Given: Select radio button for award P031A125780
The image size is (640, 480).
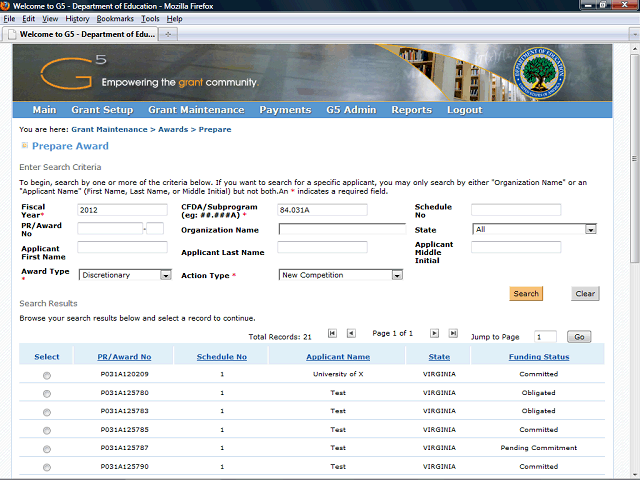Looking at the screenshot, I should coord(47,394).
